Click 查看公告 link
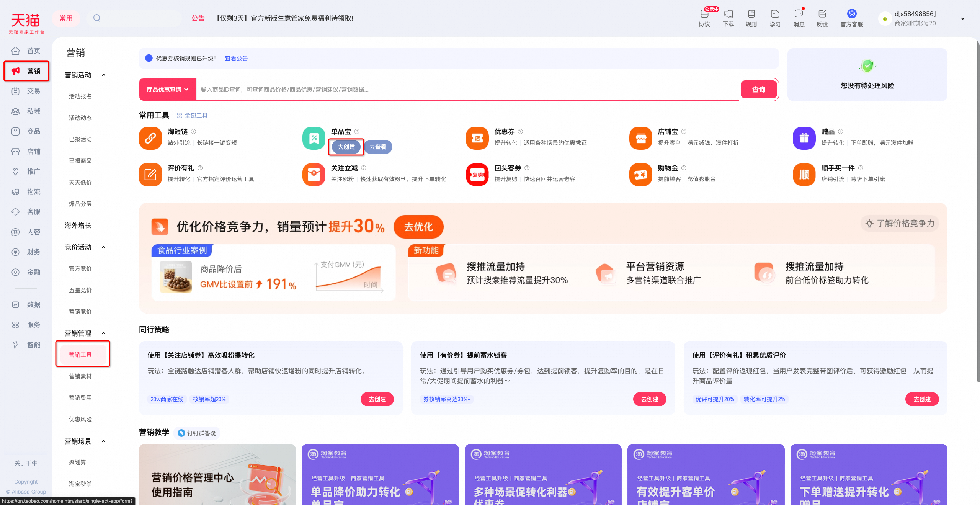The image size is (980, 505). coord(236,59)
